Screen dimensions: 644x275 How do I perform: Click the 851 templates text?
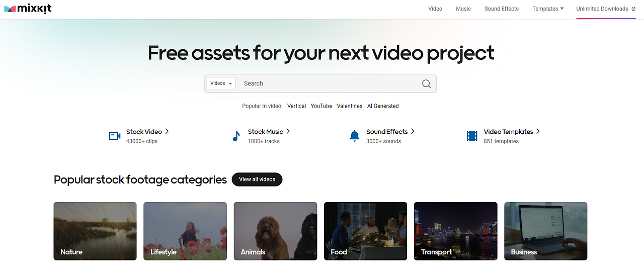tap(501, 141)
